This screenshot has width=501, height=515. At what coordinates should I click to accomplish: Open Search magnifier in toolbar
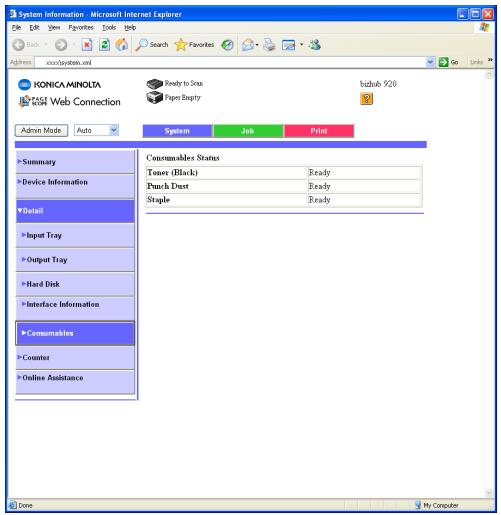(152, 45)
